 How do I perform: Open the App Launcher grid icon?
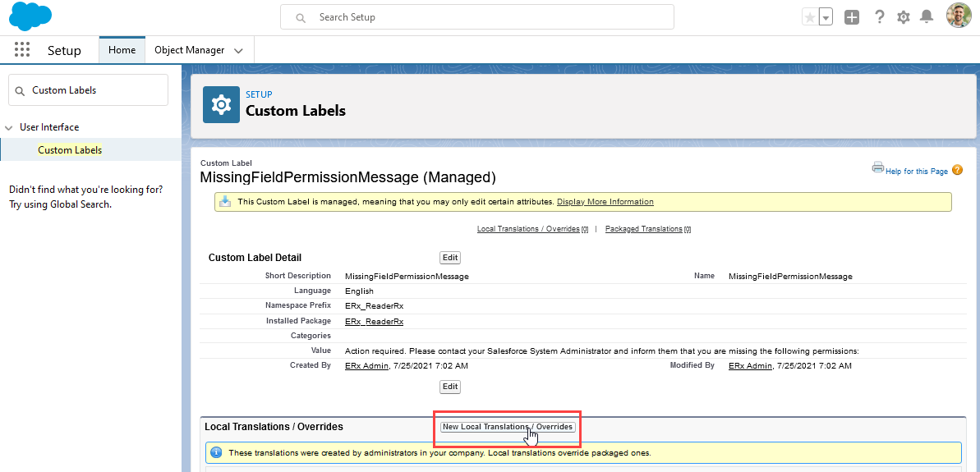click(22, 50)
